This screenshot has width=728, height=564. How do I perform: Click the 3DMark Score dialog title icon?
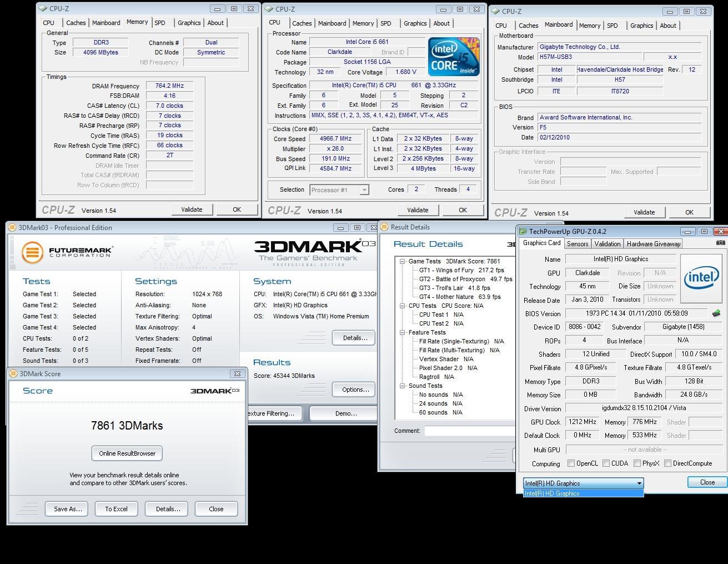coord(14,373)
